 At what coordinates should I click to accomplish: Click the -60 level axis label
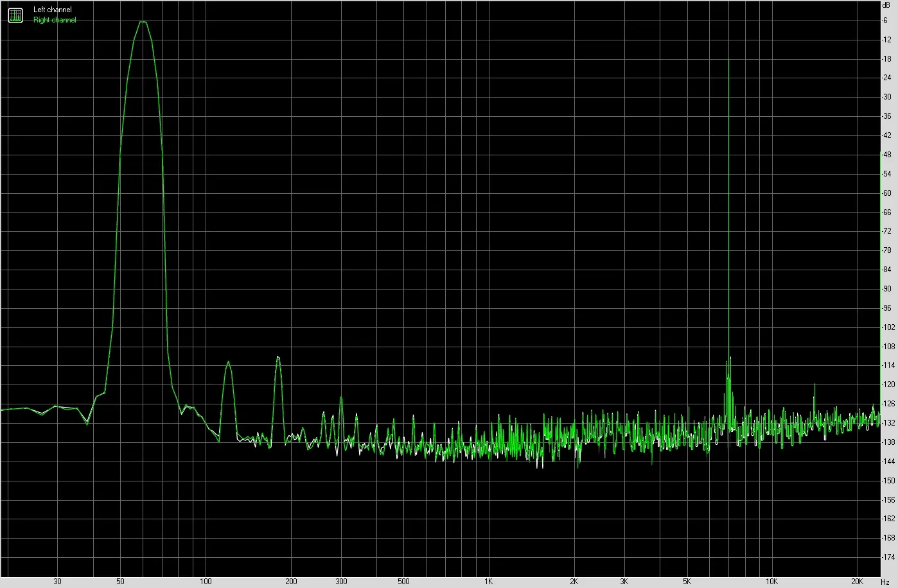886,193
